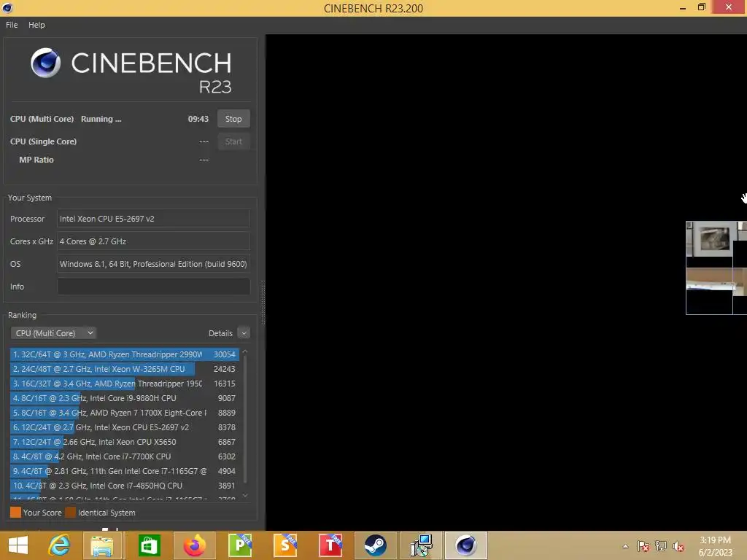Image resolution: width=747 pixels, height=560 pixels.
Task: Click the brown Identical System legend swatch
Action: tap(71, 513)
